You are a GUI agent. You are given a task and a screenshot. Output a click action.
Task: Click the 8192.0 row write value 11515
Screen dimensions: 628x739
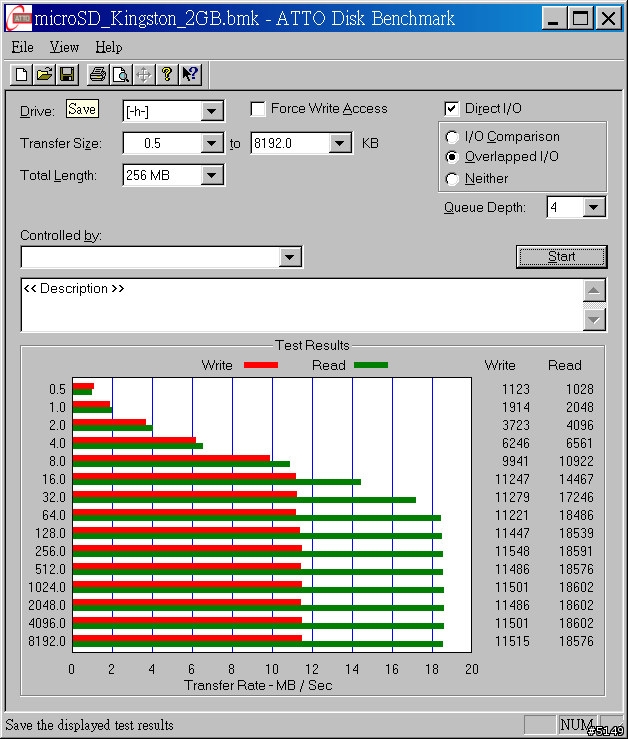[x=512, y=641]
